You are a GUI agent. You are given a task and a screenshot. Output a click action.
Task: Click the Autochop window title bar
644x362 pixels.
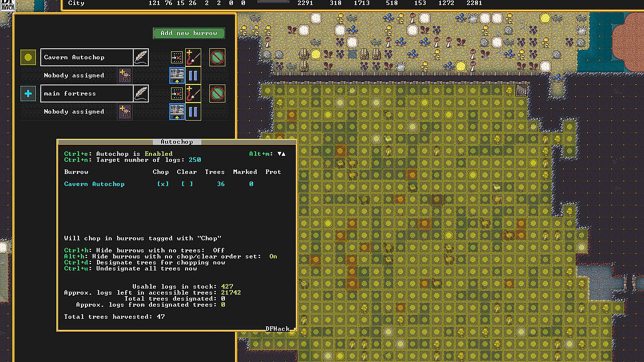pyautogui.click(x=177, y=142)
